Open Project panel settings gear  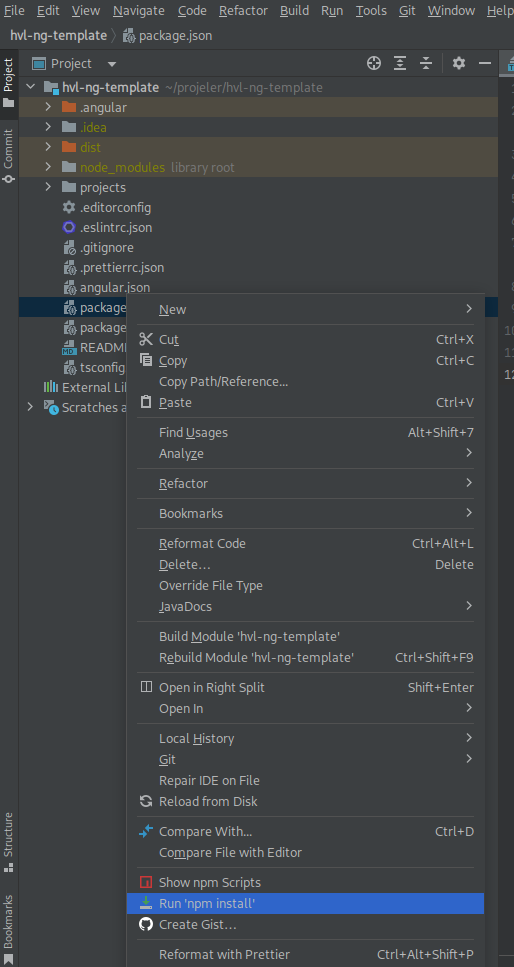pos(458,63)
